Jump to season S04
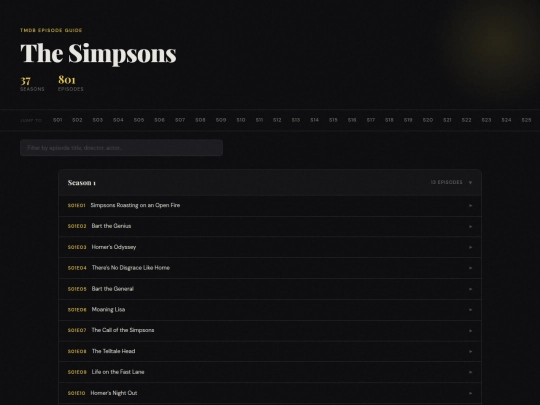 tap(118, 120)
